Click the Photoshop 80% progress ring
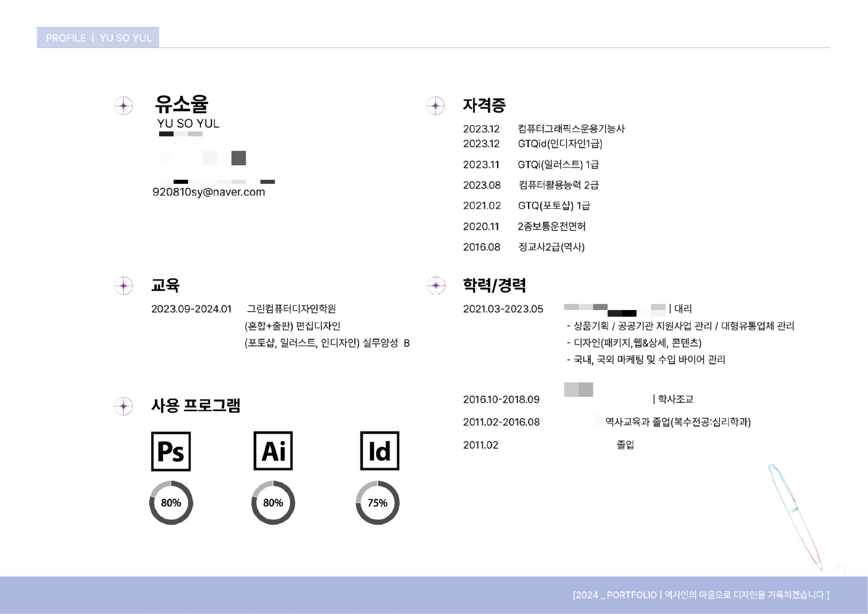Viewport: 868px width, 614px height. [171, 503]
